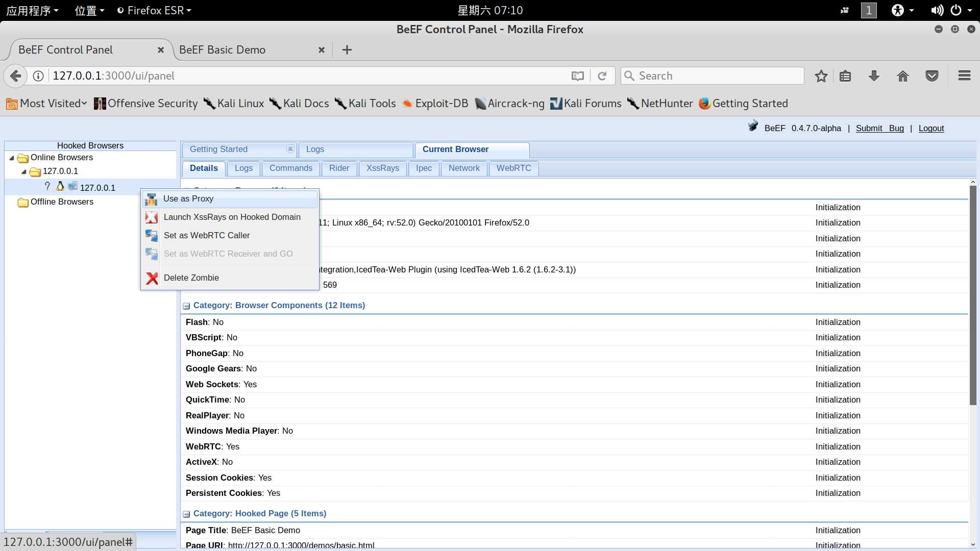Collapse Category: Hooked Page section

tap(186, 514)
